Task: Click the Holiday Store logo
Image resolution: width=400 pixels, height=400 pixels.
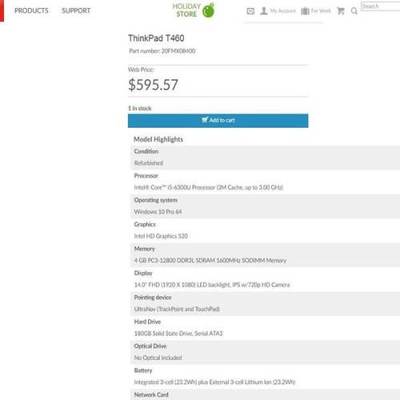Action: click(194, 10)
